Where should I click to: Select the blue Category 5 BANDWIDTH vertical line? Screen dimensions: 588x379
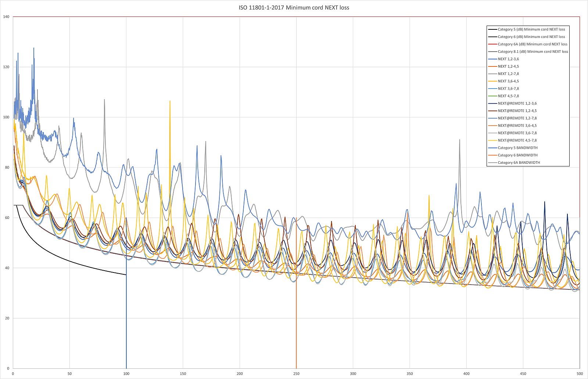tap(126, 323)
